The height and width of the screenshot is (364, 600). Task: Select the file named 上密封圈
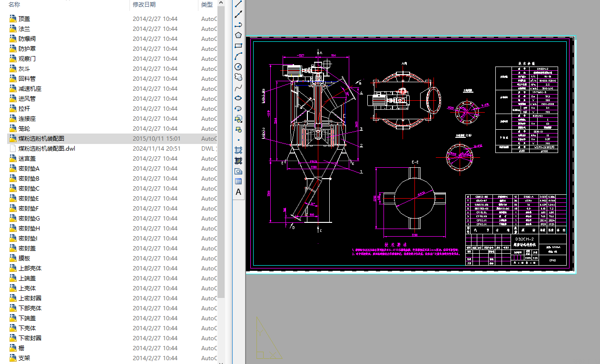[x=30, y=298]
